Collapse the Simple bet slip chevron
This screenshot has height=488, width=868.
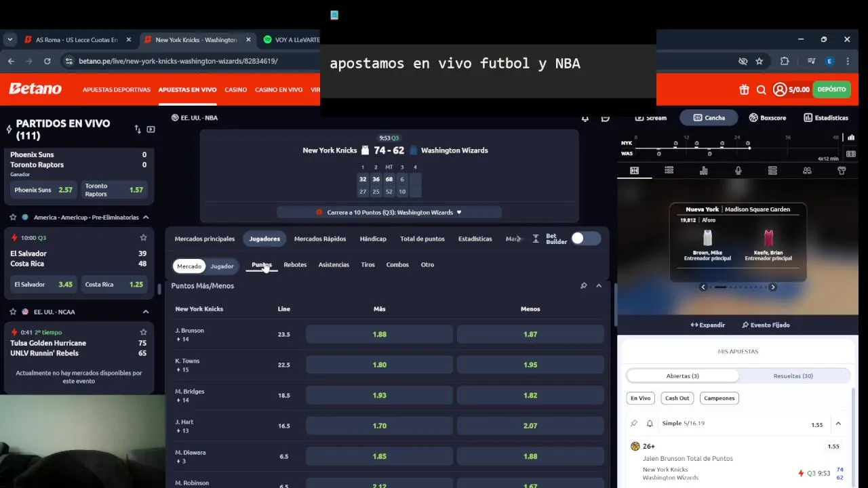(x=838, y=424)
